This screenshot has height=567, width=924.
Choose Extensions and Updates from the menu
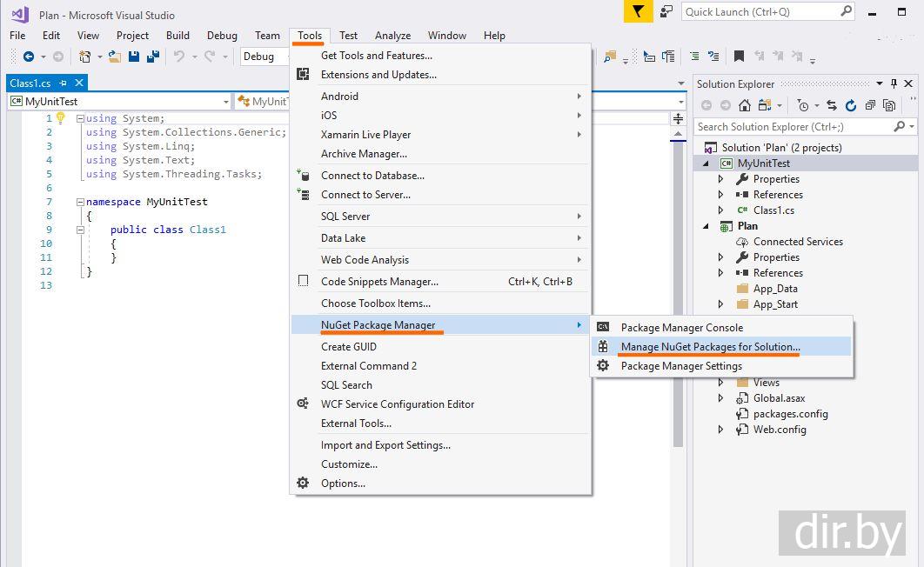pyautogui.click(x=378, y=75)
